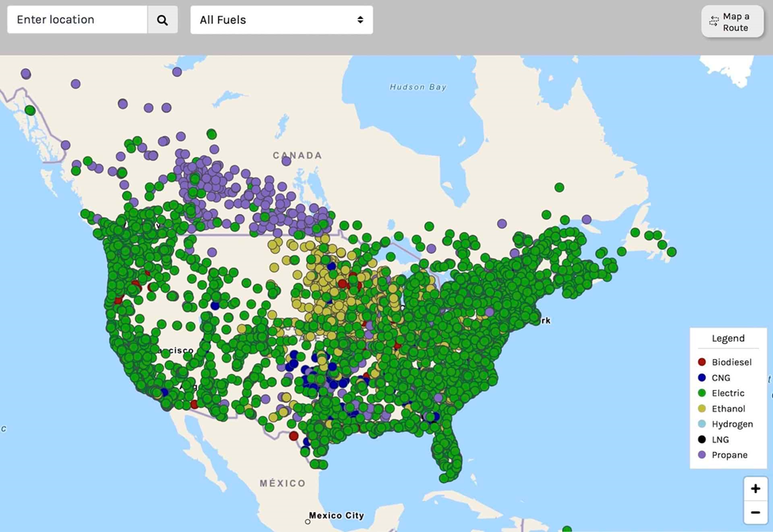Click the purple Propane legend dot
The image size is (773, 532).
(x=702, y=455)
